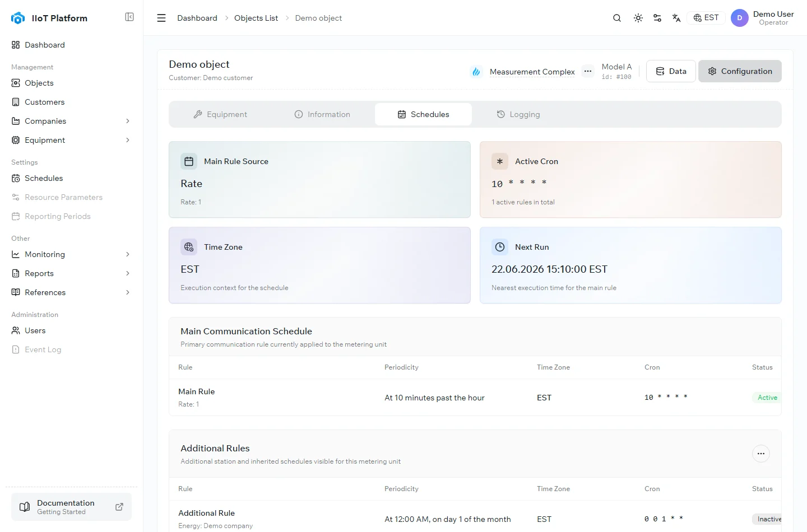Click 'At 10 minutes past the hour' text
This screenshot has height=532, width=807.
click(x=434, y=398)
